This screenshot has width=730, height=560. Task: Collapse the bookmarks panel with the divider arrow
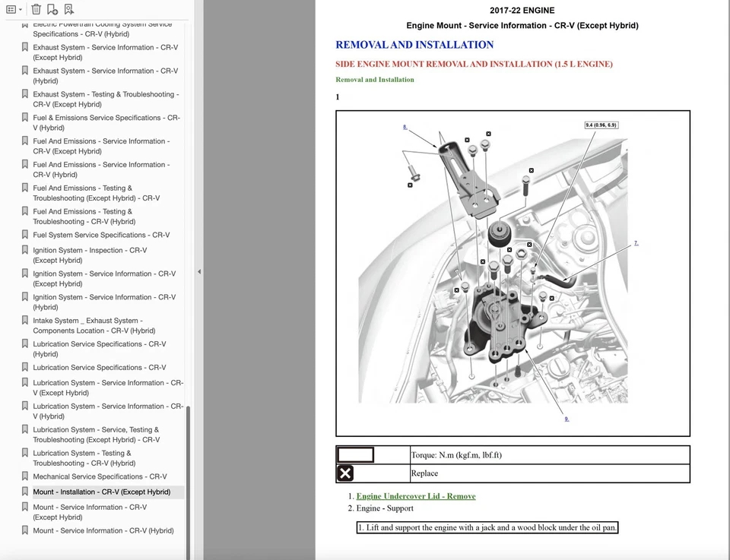(x=199, y=271)
